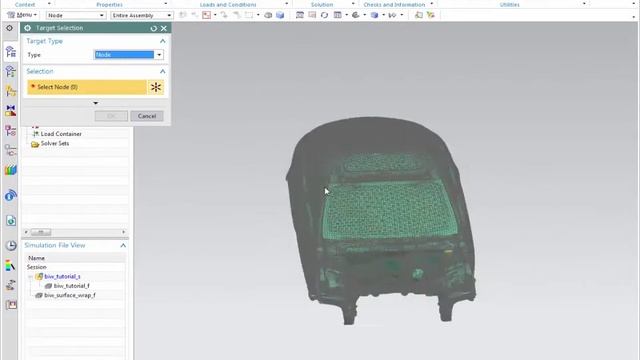640x360 pixels.
Task: Select biw_surface_wrap_f in Simulation File View
Action: (x=70, y=295)
